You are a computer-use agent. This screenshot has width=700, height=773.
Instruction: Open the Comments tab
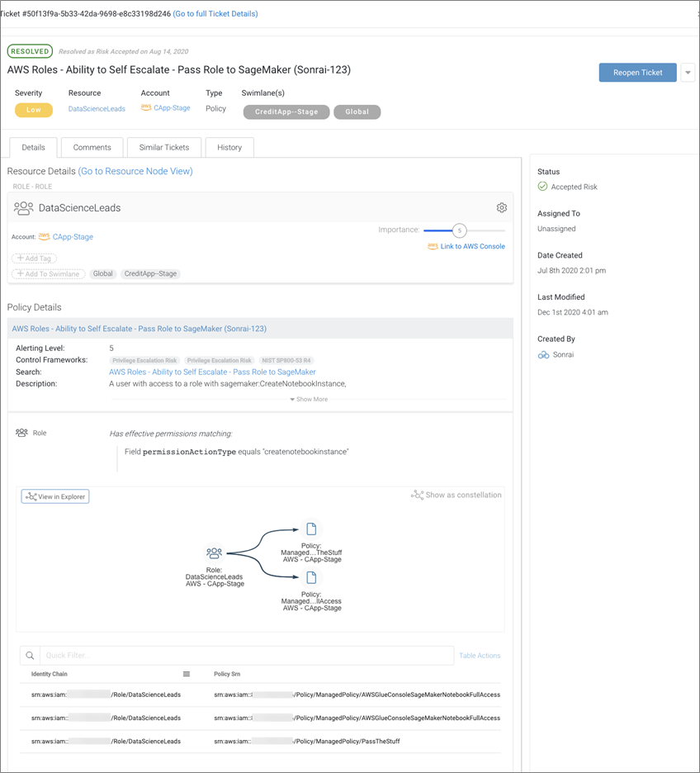pos(92,147)
